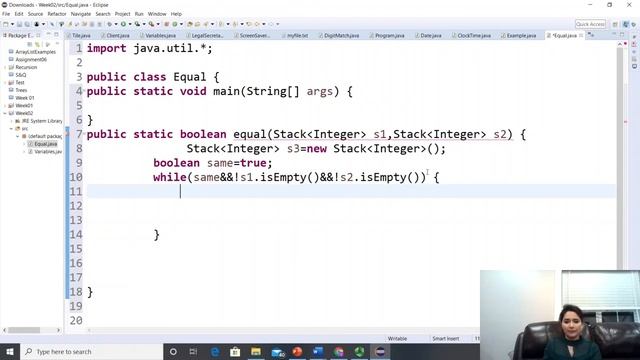Image resolution: width=640 pixels, height=360 pixels.
Task: Open Mail app from taskbar
Action: click(x=277, y=351)
